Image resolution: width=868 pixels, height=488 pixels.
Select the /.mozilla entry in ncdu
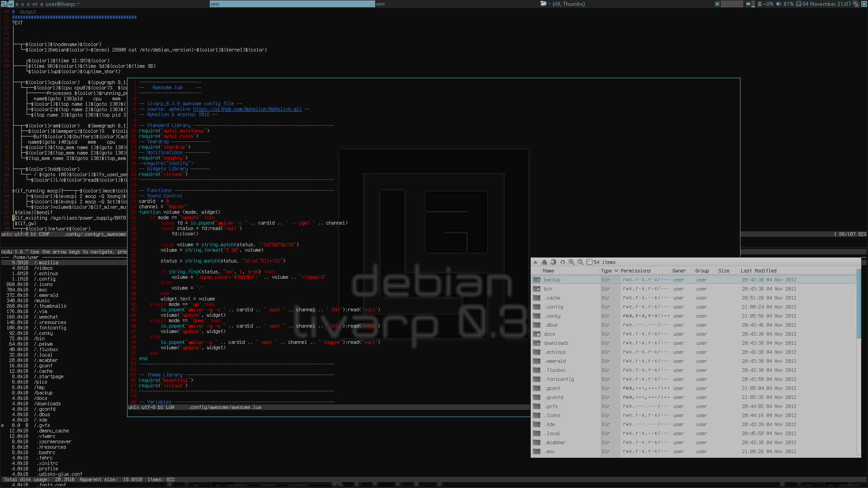[46, 263]
